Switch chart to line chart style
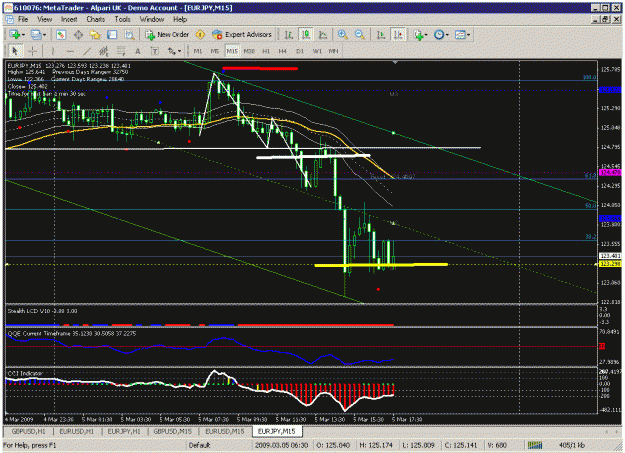The image size is (625, 453). [x=323, y=35]
